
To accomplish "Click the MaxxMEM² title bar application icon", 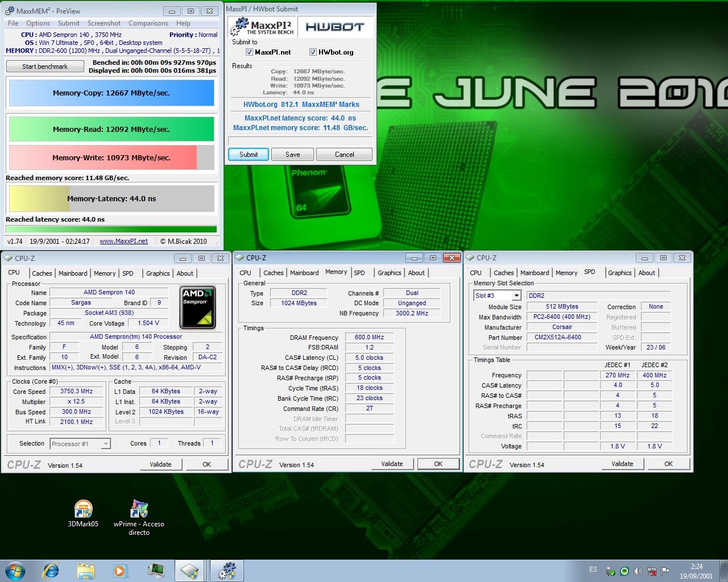I will point(9,11).
